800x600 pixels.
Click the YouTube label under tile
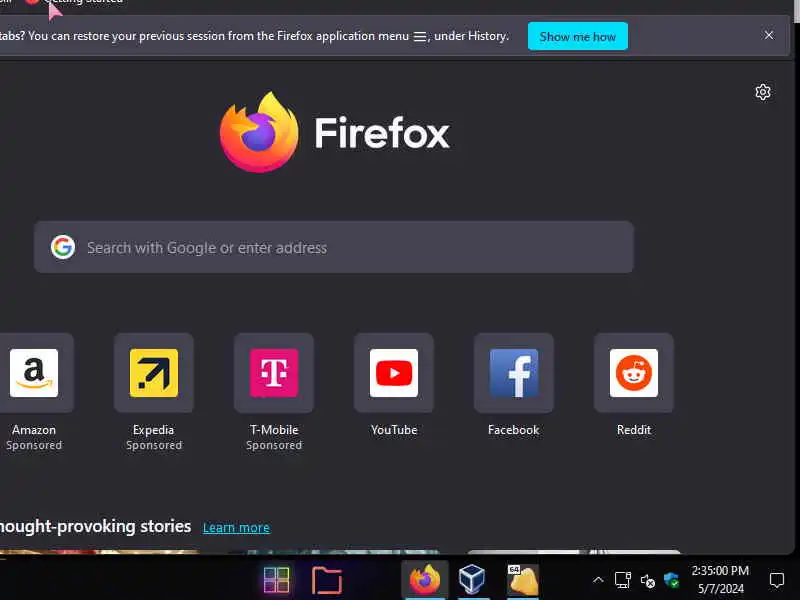click(x=394, y=430)
